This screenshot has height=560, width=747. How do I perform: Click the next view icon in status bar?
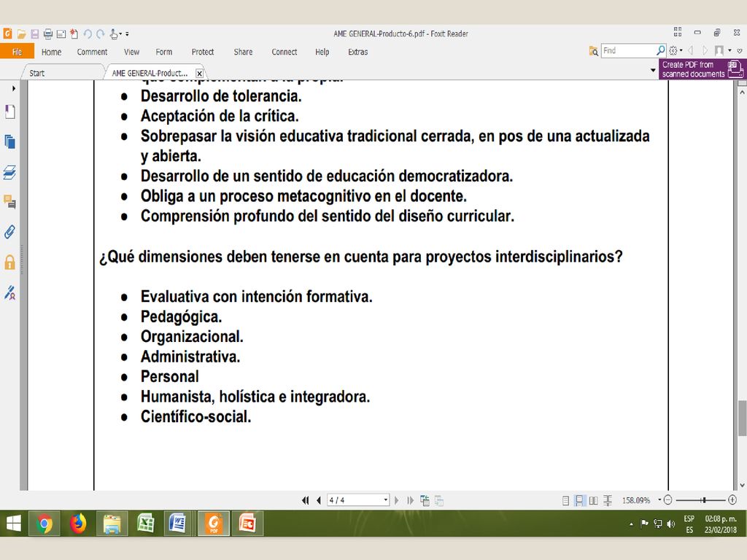coord(439,500)
